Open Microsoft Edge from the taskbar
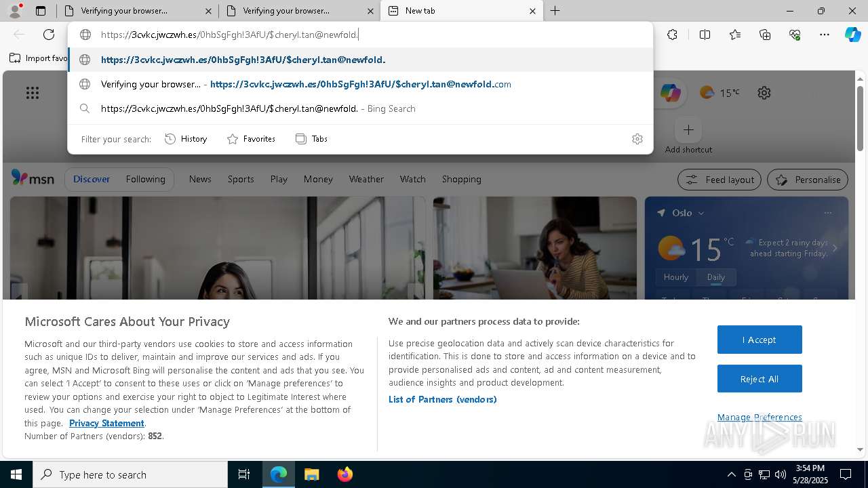The height and width of the screenshot is (488, 868). [279, 474]
